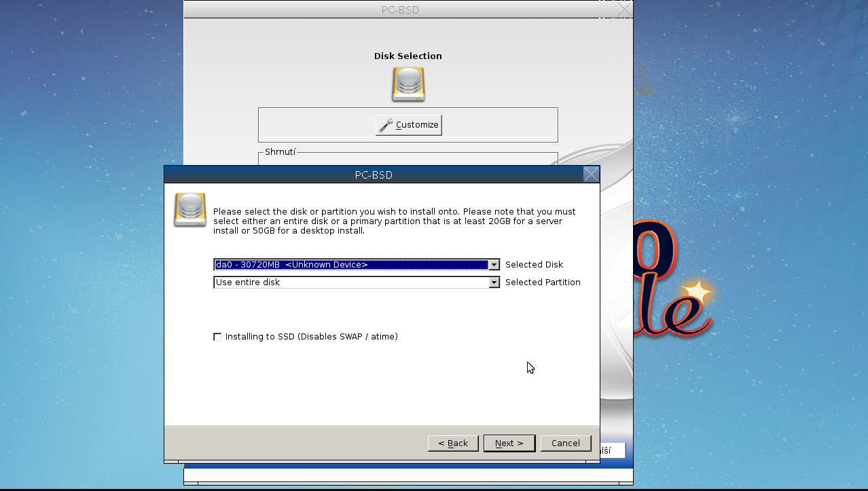Click the X icon on the PC-BSD dialog titlebar
Viewport: 868px width, 491px height.
point(590,174)
